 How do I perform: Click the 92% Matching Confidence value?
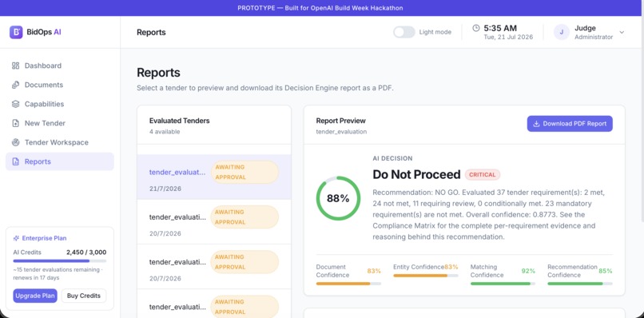(528, 271)
